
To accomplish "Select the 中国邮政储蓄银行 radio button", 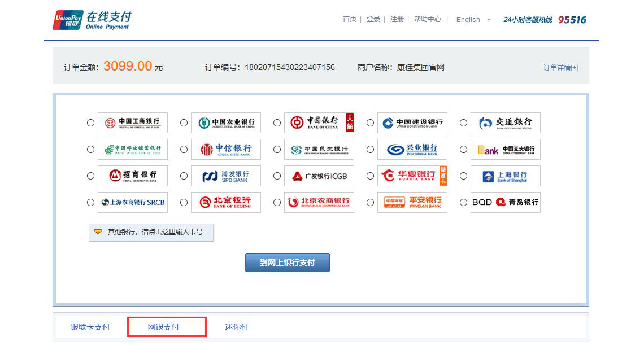I will click(91, 150).
